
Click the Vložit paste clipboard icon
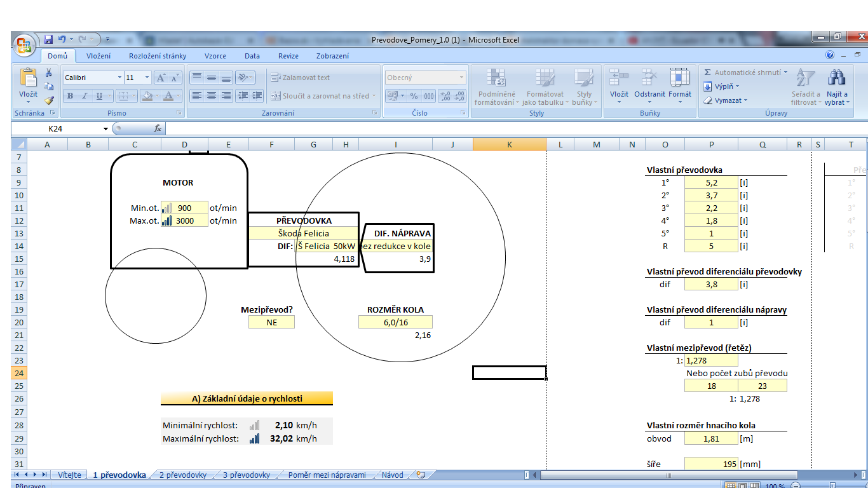[29, 78]
